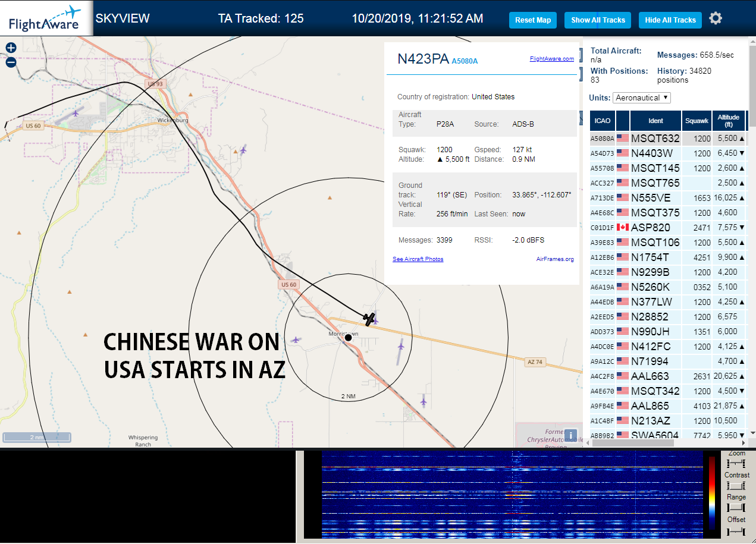Adjust the waterfall Offset slider
The height and width of the screenshot is (544, 756).
[x=736, y=530]
